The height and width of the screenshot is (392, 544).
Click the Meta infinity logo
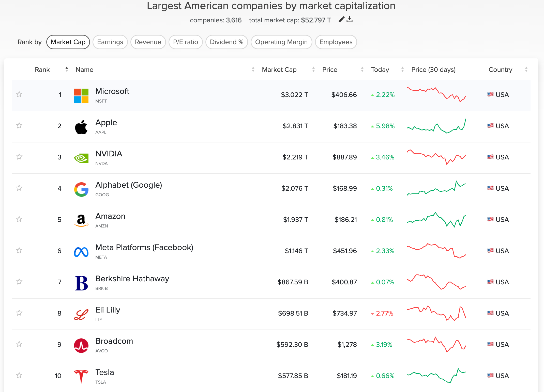(x=81, y=252)
